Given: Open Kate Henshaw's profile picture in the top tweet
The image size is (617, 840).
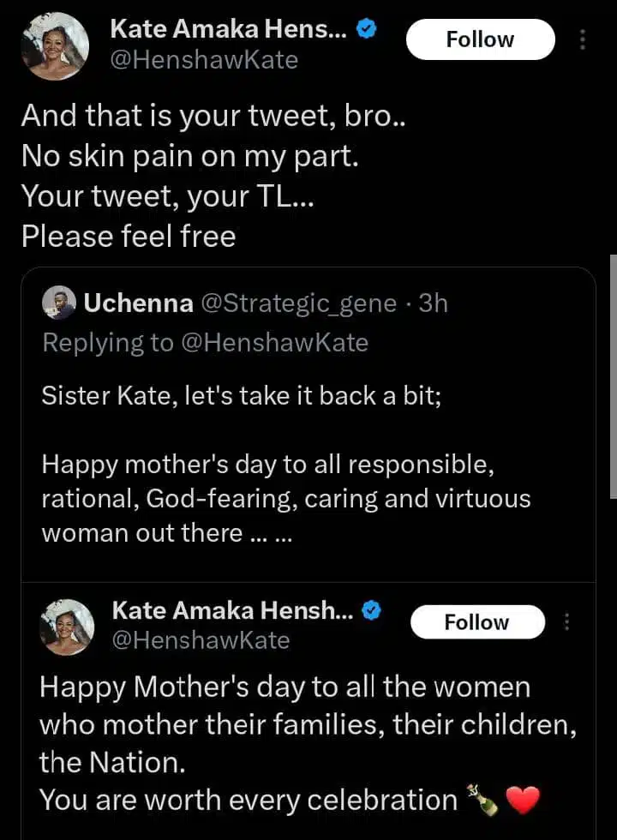Looking at the screenshot, I should pyautogui.click(x=56, y=45).
